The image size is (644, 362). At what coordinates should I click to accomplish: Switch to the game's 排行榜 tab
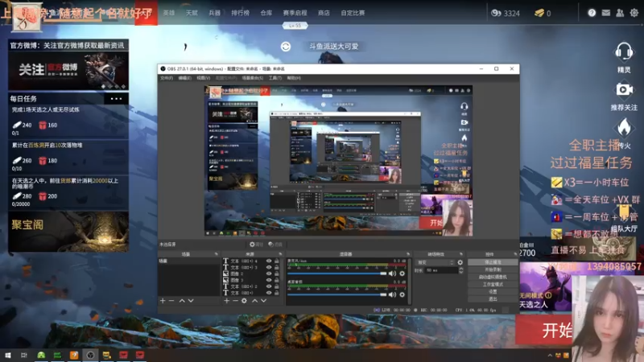240,13
